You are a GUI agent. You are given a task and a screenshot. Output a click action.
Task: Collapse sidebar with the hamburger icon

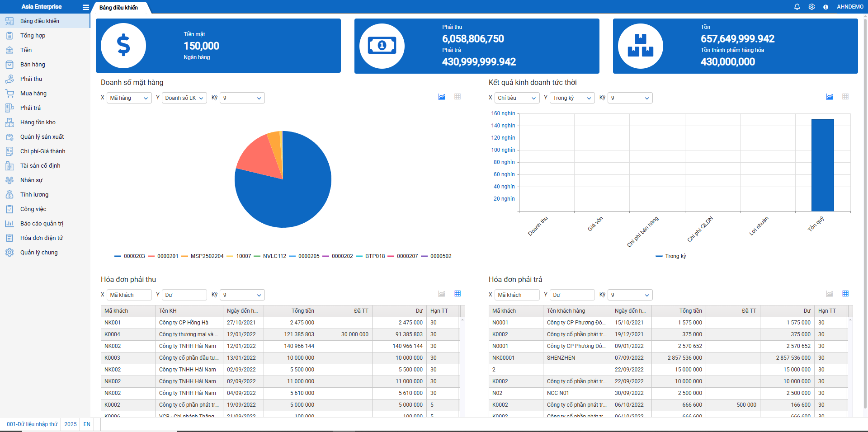point(85,7)
